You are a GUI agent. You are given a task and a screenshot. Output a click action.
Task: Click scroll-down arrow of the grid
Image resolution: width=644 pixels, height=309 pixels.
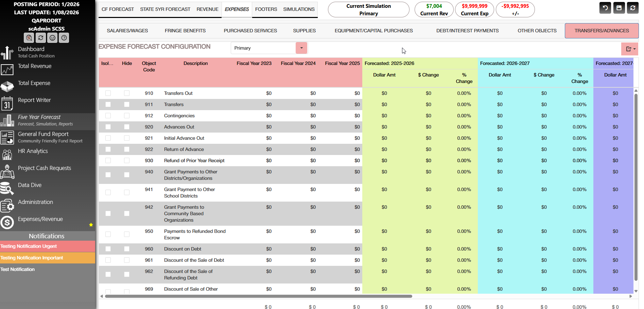pyautogui.click(x=636, y=291)
